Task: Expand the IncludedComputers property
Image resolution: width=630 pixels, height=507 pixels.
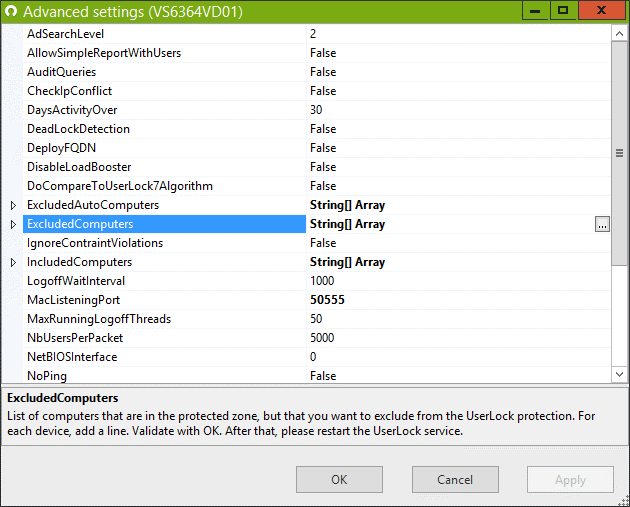Action: (x=13, y=262)
